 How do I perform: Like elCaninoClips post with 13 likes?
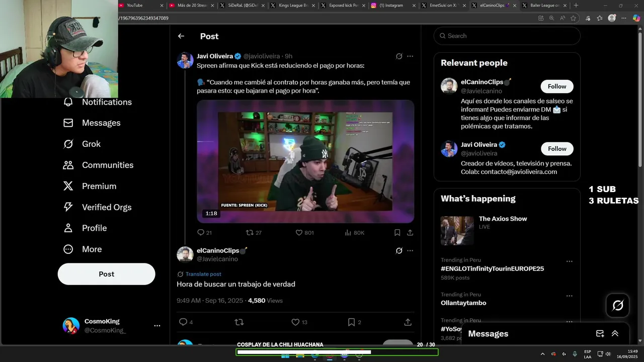(x=299, y=322)
